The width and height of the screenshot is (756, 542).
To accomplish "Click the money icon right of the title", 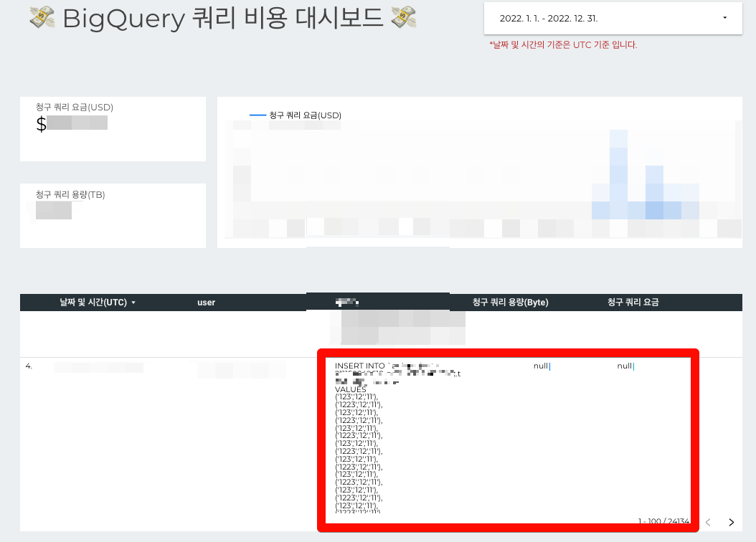I will 404,17.
